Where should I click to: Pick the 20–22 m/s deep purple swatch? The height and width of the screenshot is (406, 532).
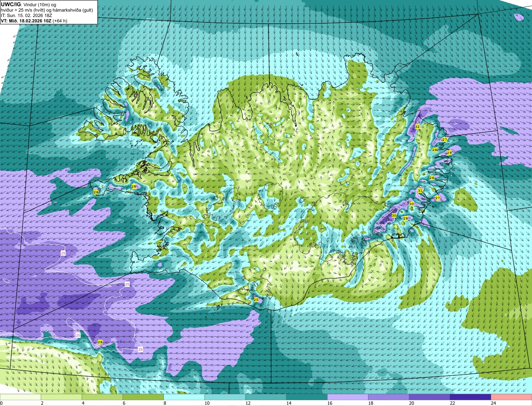point(430,397)
